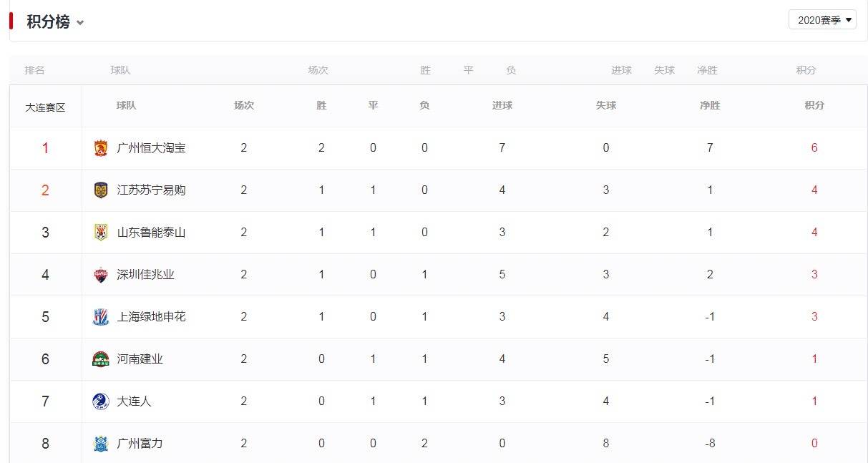
Task: Open the 2020赛季 season selector
Action: (x=821, y=19)
